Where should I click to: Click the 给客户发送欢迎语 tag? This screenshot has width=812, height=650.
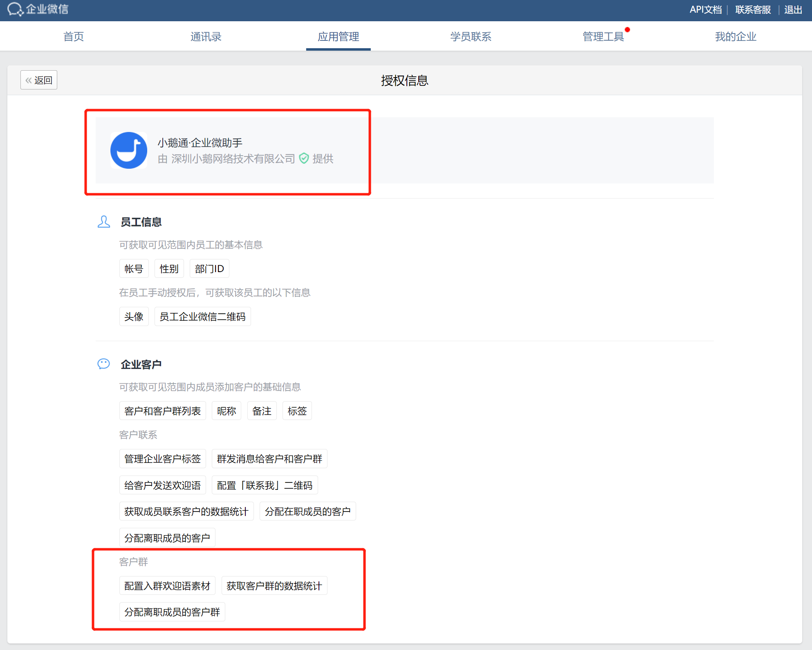tap(163, 485)
